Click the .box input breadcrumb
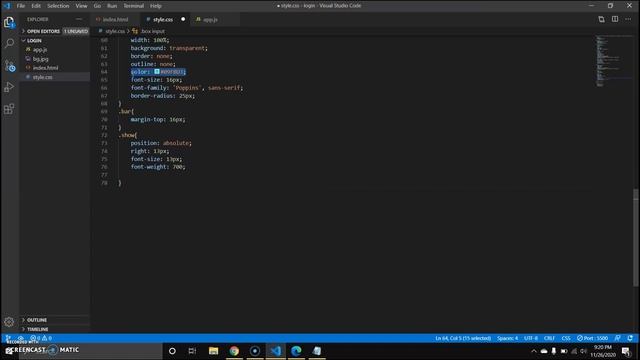The width and height of the screenshot is (640, 360). coord(152,31)
